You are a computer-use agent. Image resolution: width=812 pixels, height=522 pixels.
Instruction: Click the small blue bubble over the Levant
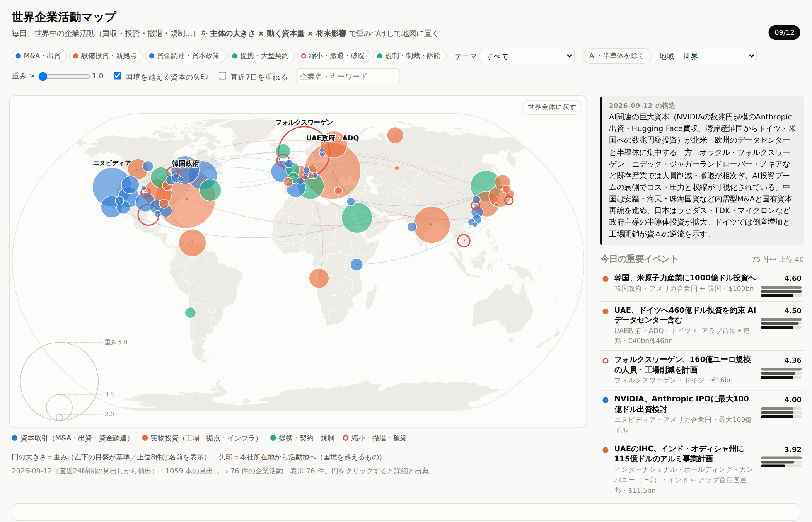pyautogui.click(x=351, y=201)
